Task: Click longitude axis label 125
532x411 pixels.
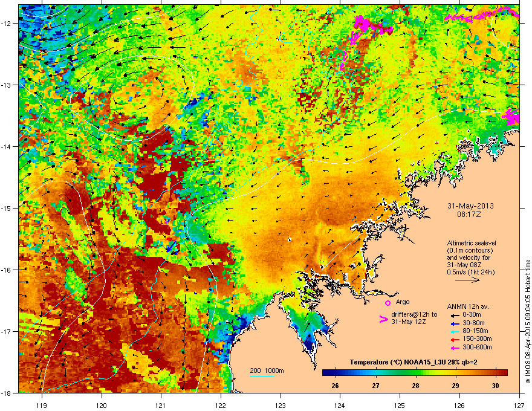Action: (x=400, y=405)
